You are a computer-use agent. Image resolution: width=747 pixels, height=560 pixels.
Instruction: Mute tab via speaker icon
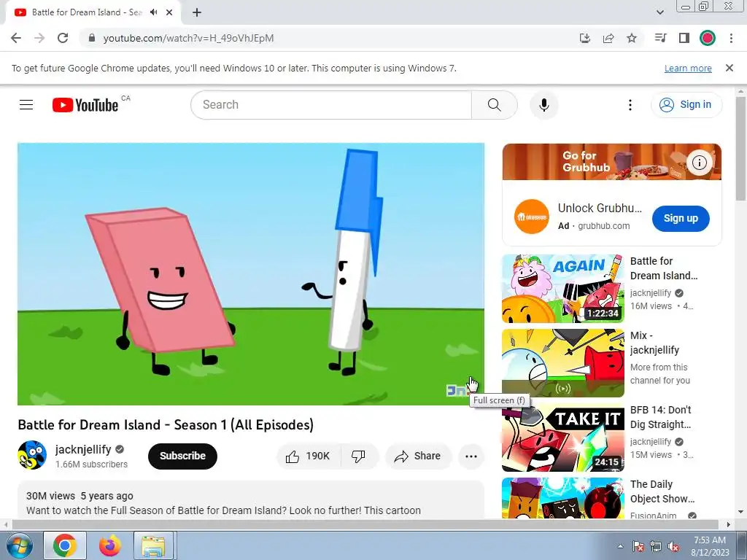coord(153,12)
